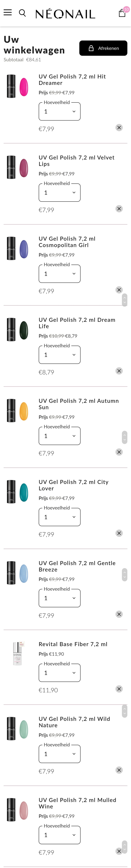
Task: Click the Afrekenen checkout button
Action: click(x=103, y=48)
